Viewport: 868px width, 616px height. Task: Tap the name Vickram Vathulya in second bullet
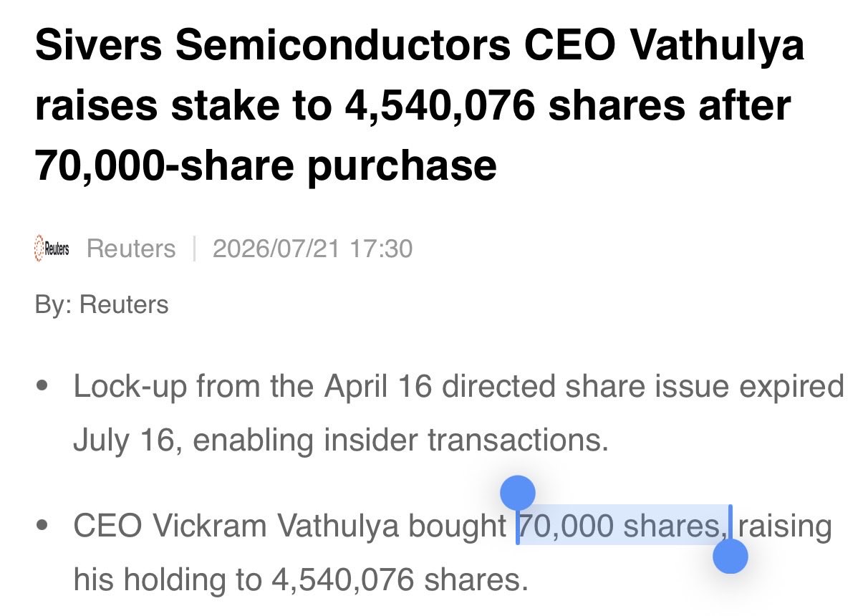click(x=278, y=526)
